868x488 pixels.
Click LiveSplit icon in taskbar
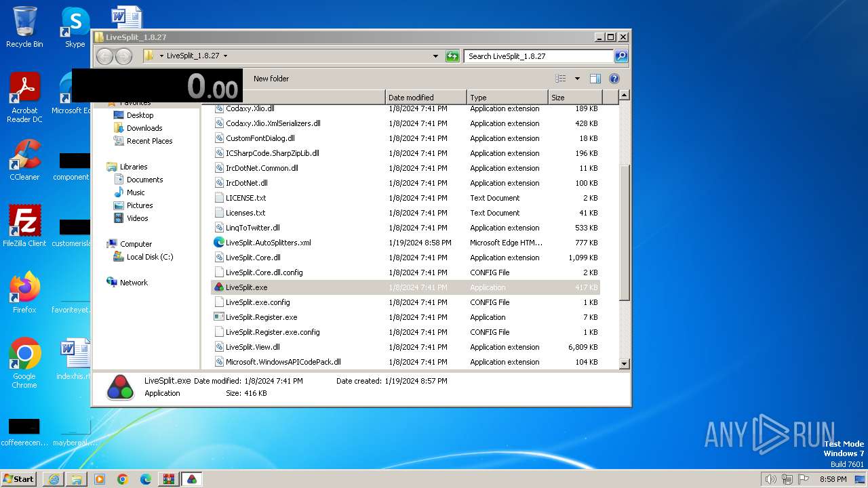pyautogui.click(x=192, y=479)
